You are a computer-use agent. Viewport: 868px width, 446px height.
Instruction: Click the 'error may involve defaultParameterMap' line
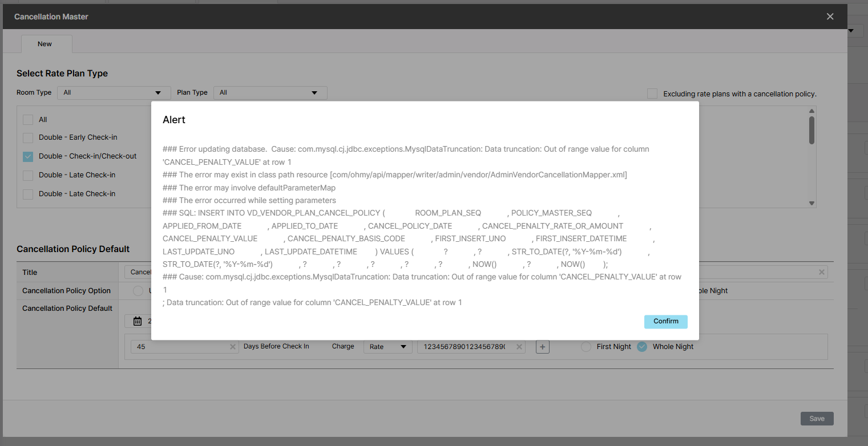[x=249, y=188]
